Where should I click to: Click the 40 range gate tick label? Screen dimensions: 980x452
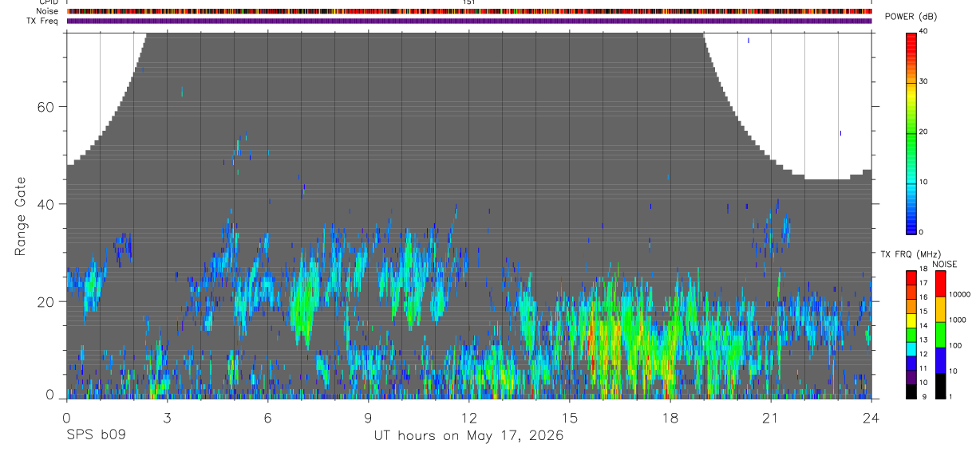[46, 204]
